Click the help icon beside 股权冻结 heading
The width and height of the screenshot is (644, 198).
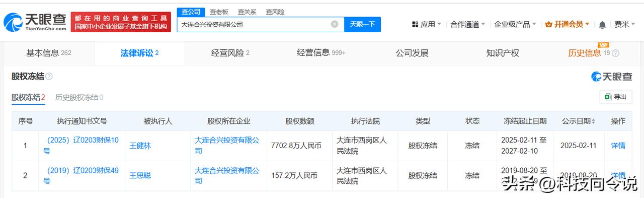click(x=49, y=77)
